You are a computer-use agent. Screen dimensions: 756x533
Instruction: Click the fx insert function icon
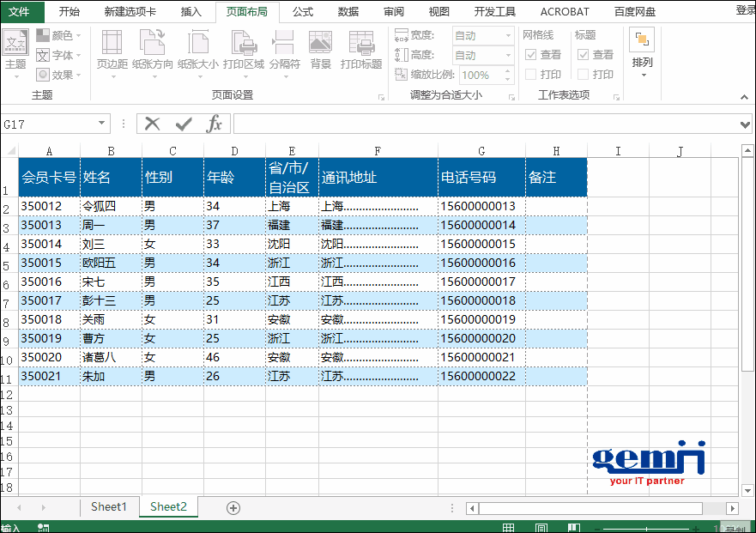point(214,124)
